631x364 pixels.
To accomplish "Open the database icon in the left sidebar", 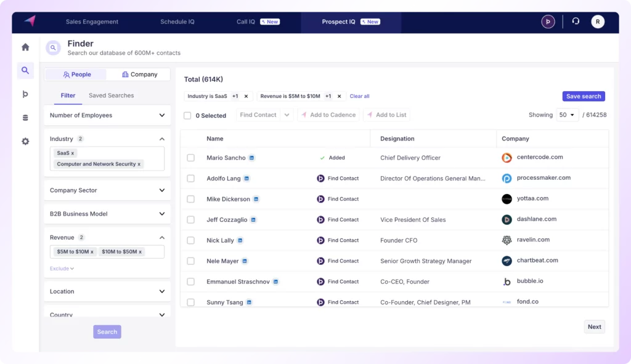I will pyautogui.click(x=25, y=118).
